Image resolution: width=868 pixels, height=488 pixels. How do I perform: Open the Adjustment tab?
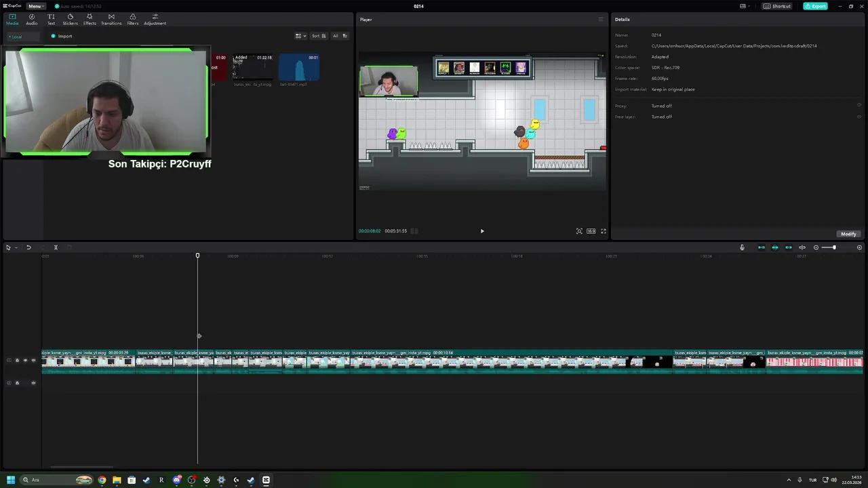pos(155,19)
